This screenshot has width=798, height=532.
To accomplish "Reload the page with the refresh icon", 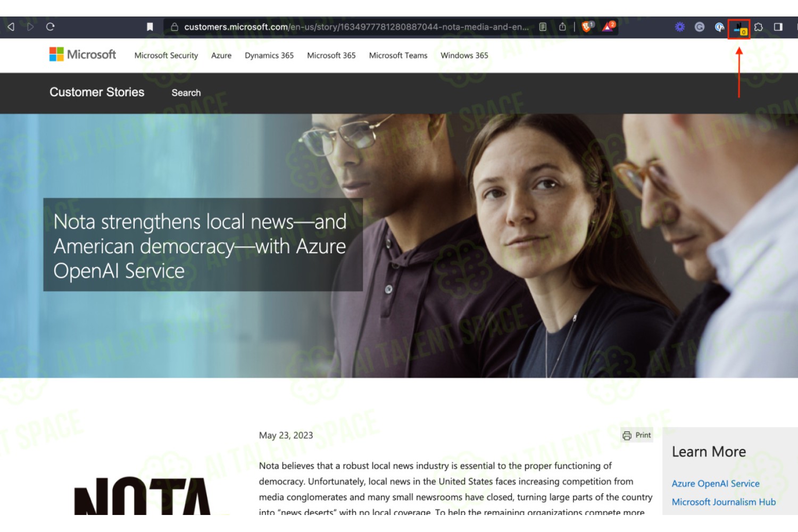I will coord(51,27).
